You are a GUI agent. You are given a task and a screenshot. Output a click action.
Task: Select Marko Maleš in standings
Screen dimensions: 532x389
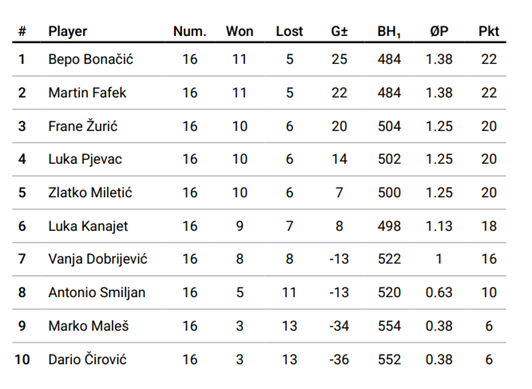point(89,326)
